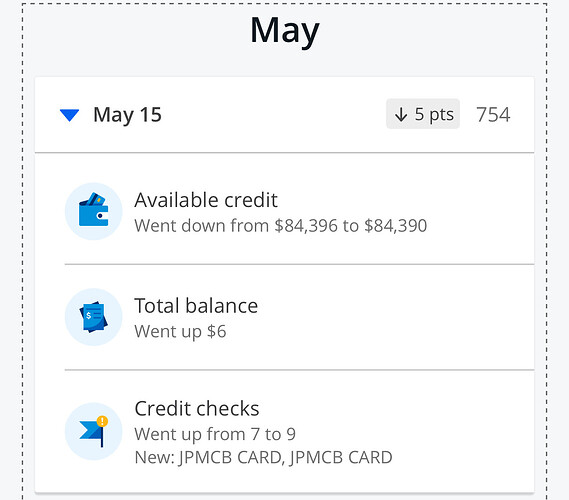569x500 pixels.
Task: Click the 754 credit score
Action: tap(493, 115)
